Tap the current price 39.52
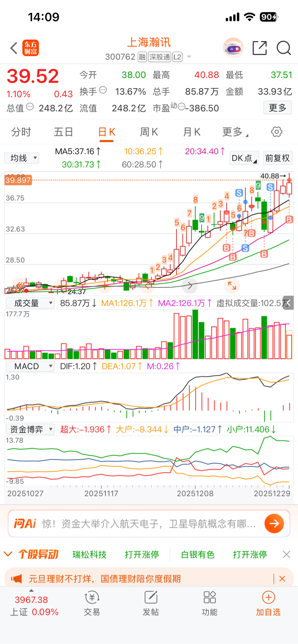This screenshot has height=644, width=298. [x=33, y=76]
